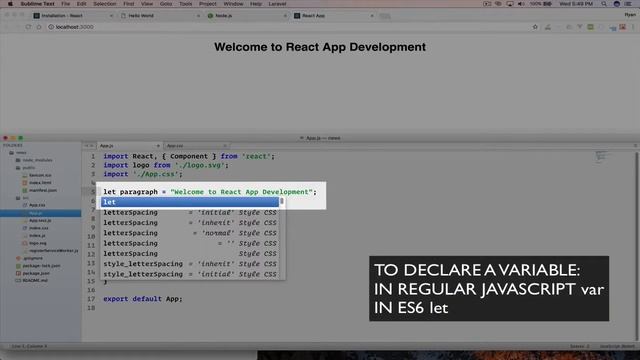The image size is (640, 360).
Task: Click the localhost:3000 address bar
Action: pyautogui.click(x=286, y=27)
